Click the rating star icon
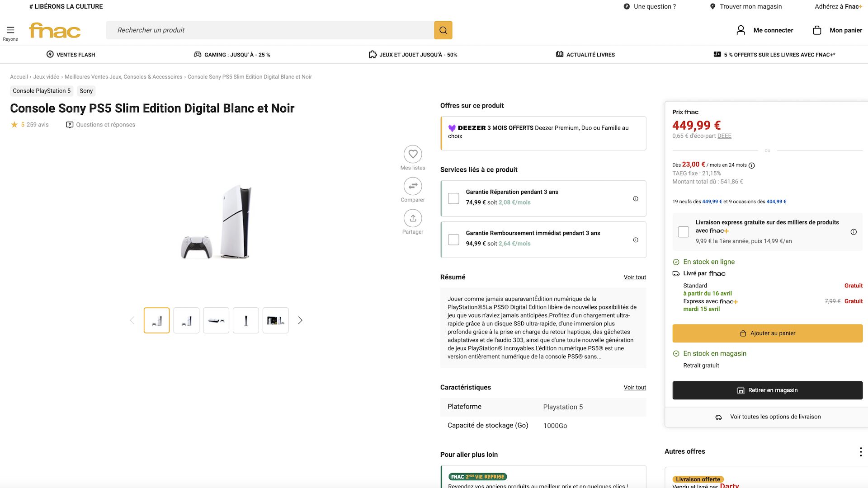868x488 pixels. coord(14,125)
